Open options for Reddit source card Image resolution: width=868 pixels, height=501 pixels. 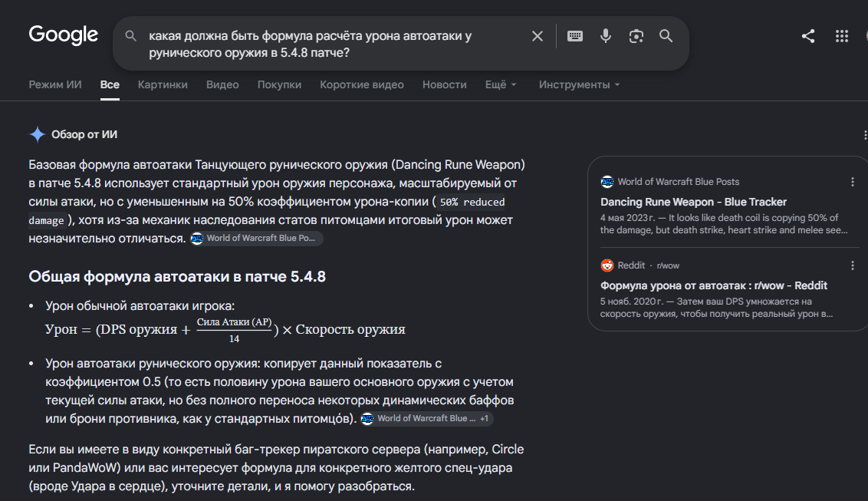coord(853,265)
